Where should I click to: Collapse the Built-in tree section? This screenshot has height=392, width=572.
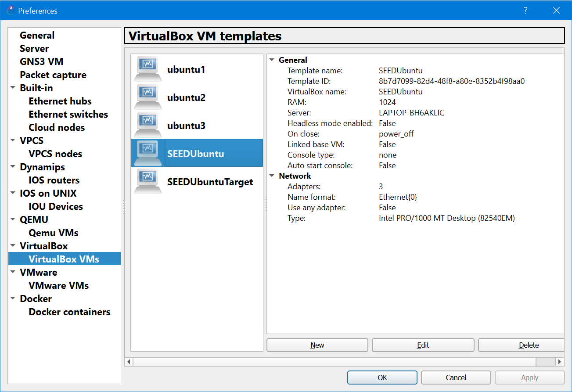(13, 87)
